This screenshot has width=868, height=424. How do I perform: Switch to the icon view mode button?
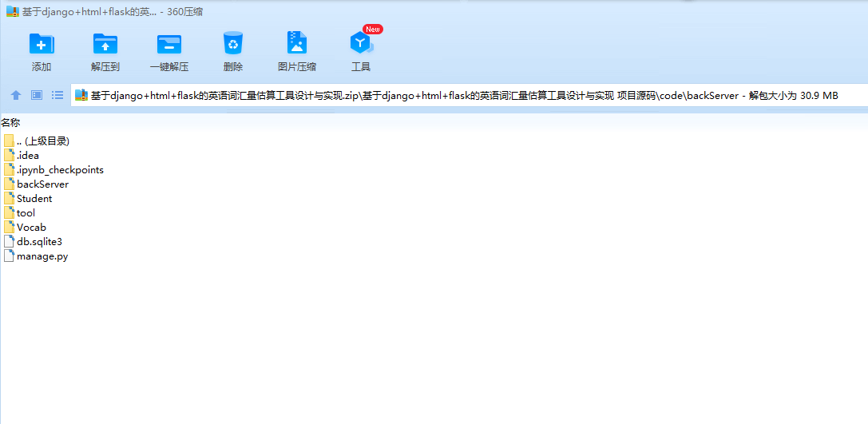(x=37, y=95)
